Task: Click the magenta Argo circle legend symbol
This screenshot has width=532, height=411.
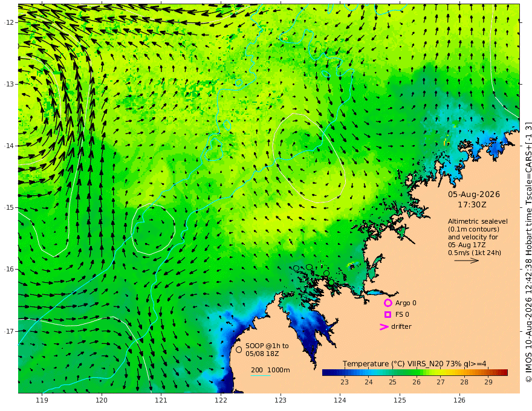Action: [x=388, y=303]
